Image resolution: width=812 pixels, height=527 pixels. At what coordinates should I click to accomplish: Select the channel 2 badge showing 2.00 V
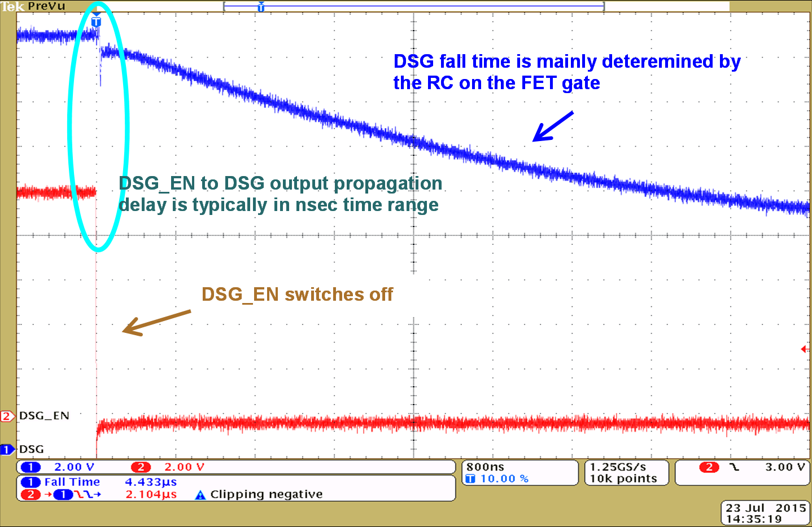pyautogui.click(x=141, y=467)
